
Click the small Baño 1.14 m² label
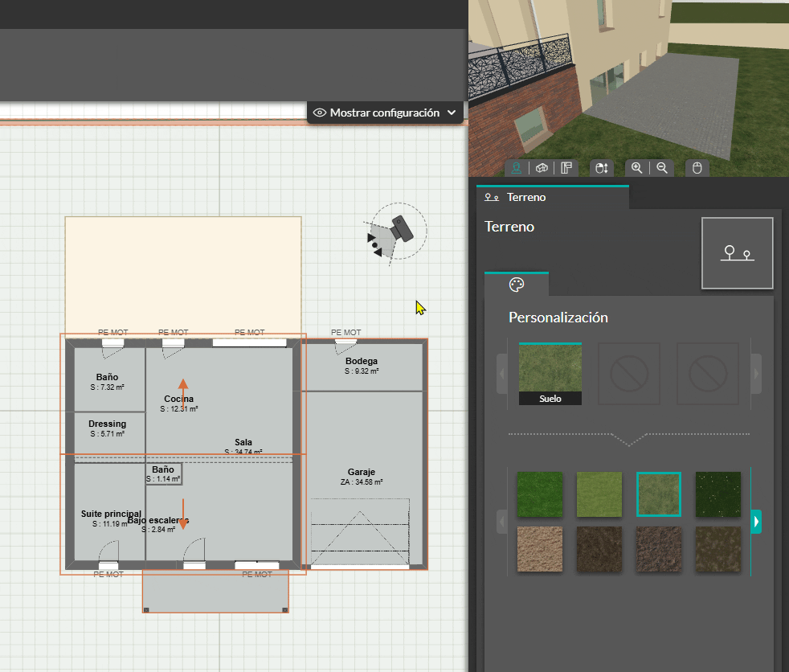pyautogui.click(x=163, y=469)
